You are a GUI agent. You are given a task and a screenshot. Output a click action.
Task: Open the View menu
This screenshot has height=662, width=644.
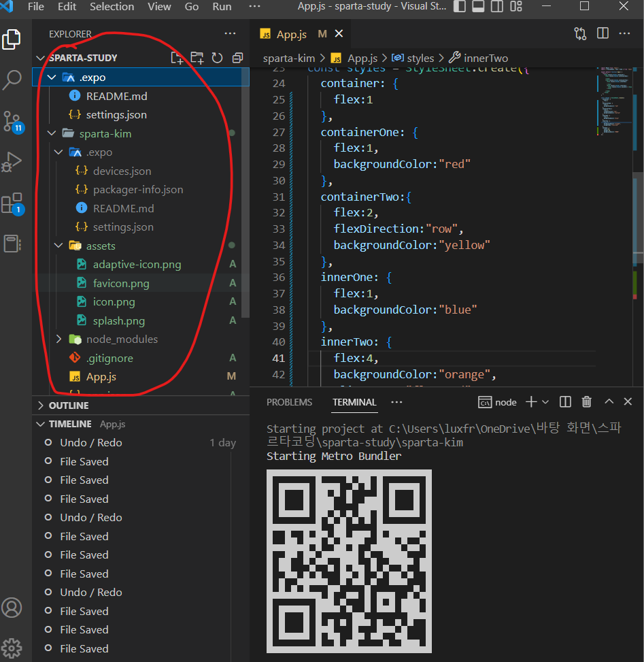(x=159, y=7)
